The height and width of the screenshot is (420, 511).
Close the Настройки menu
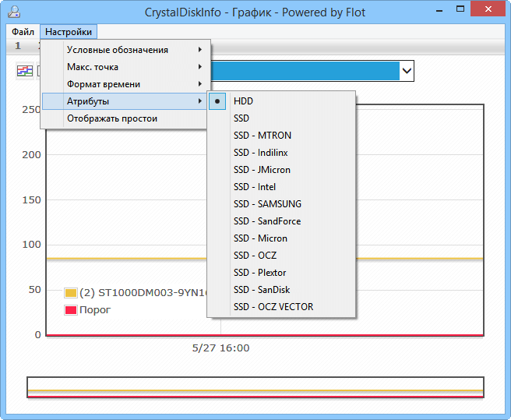click(x=69, y=32)
